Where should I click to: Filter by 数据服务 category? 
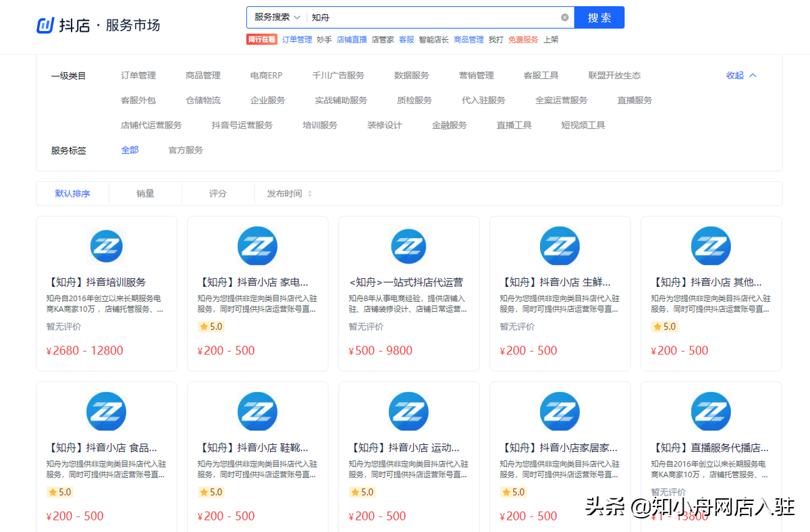412,76
